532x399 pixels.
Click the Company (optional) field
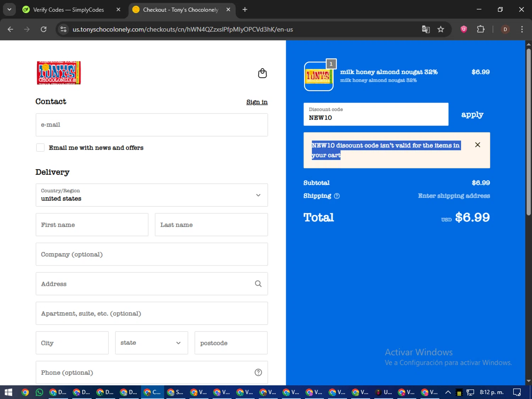tap(152, 254)
